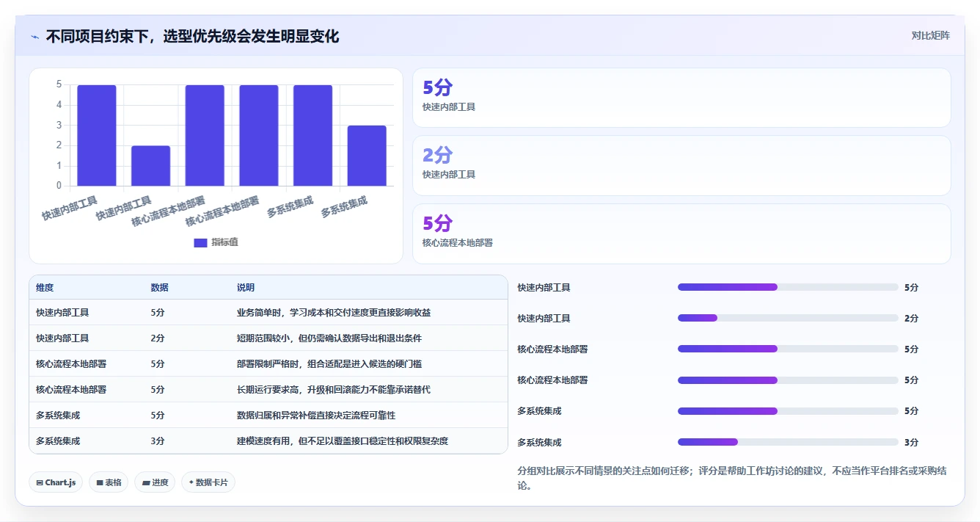Click 多系统集成 in the table's 3分 row
This screenshot has height=522, width=980.
pos(58,441)
